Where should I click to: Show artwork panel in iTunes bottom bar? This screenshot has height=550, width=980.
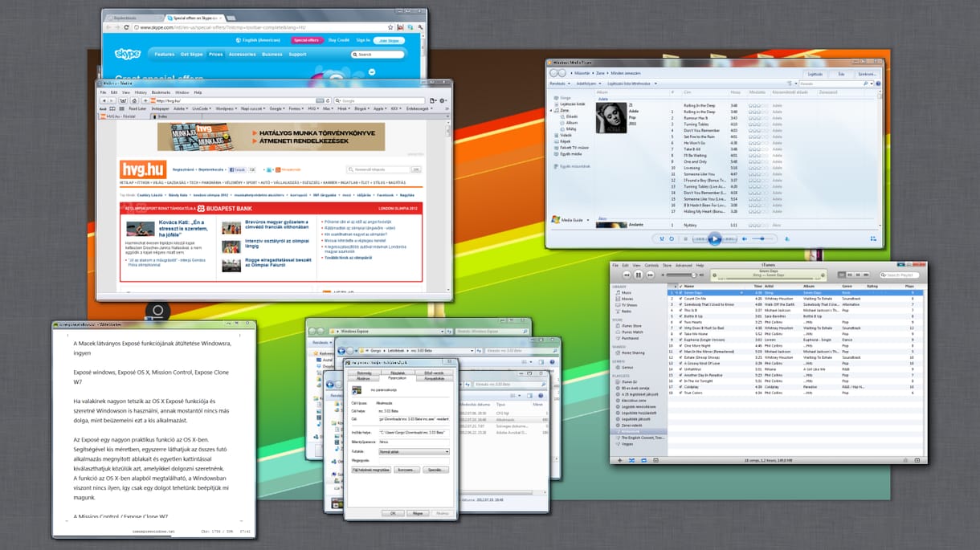[655, 461]
